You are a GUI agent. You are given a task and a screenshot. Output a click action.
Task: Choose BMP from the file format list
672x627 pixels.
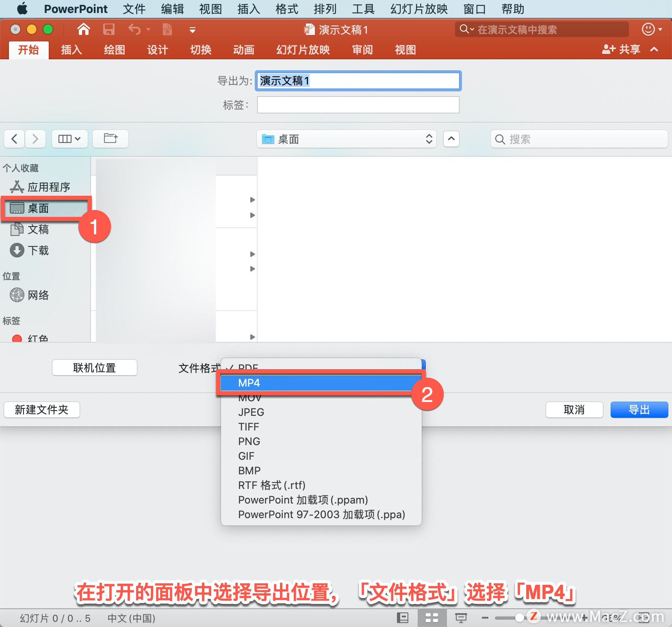(321, 471)
